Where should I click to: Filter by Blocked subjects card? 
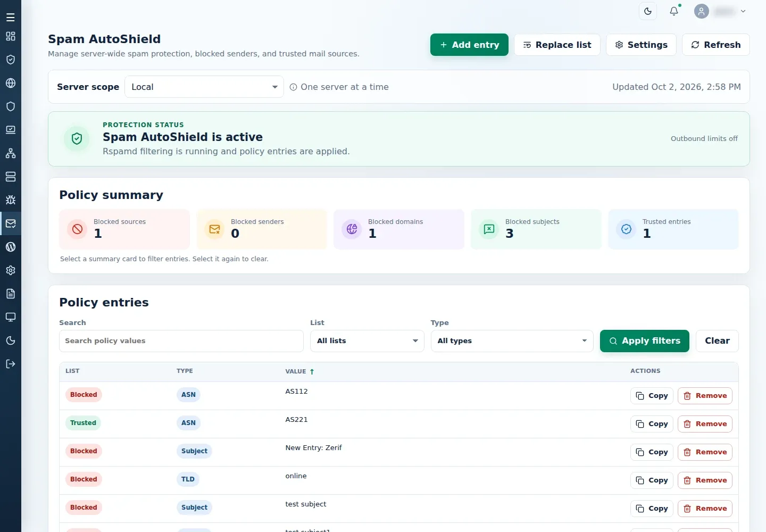click(x=536, y=229)
